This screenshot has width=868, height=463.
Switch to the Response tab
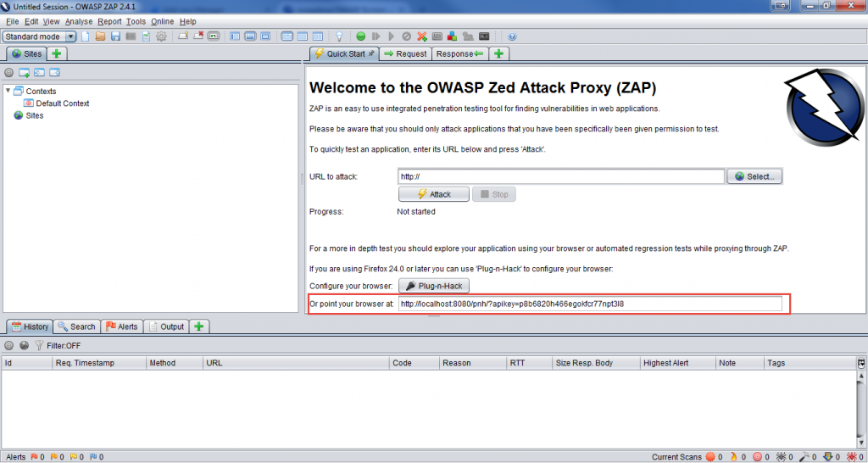[x=459, y=53]
